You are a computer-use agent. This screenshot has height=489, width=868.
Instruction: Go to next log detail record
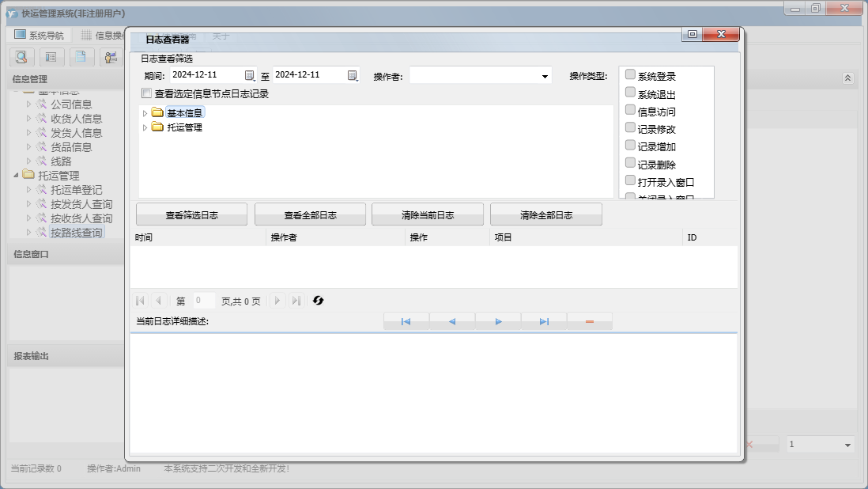pyautogui.click(x=498, y=321)
